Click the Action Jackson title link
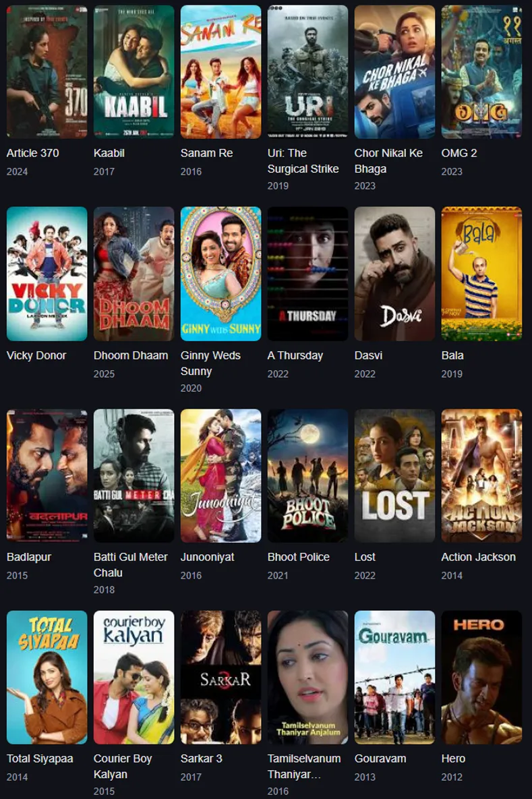This screenshot has width=532, height=799. 479,557
